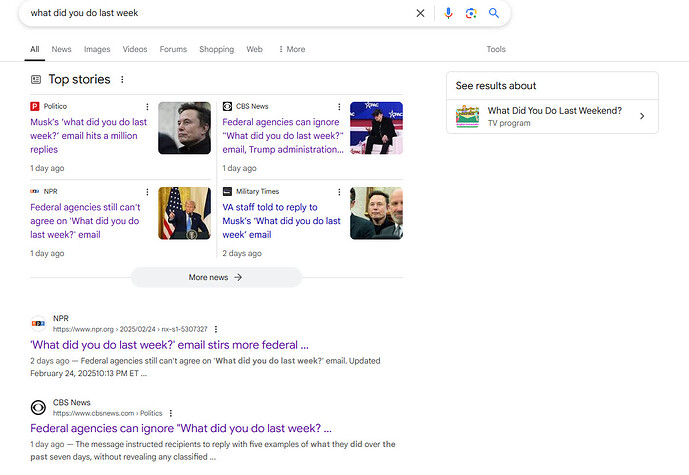The height and width of the screenshot is (475, 689).
Task: Switch to the Web tab
Action: [254, 49]
